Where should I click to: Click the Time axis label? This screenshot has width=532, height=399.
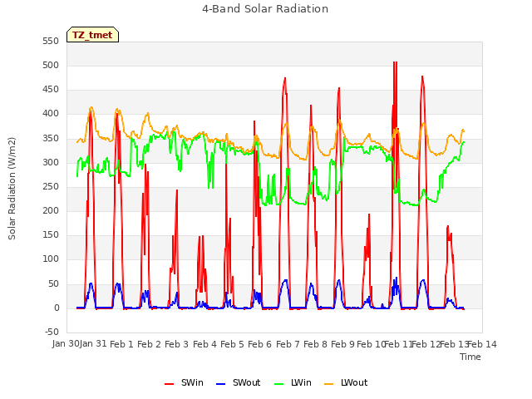click(x=470, y=357)
